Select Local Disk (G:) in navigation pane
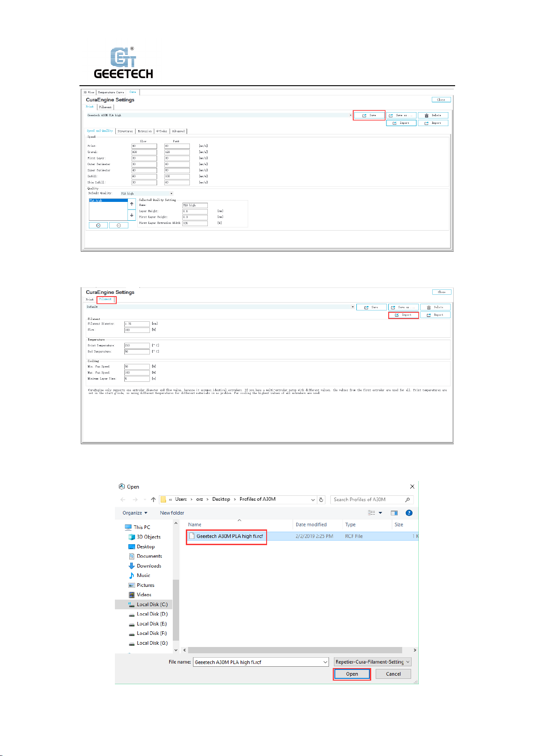Screen dimensions: 535x756 click(152, 643)
